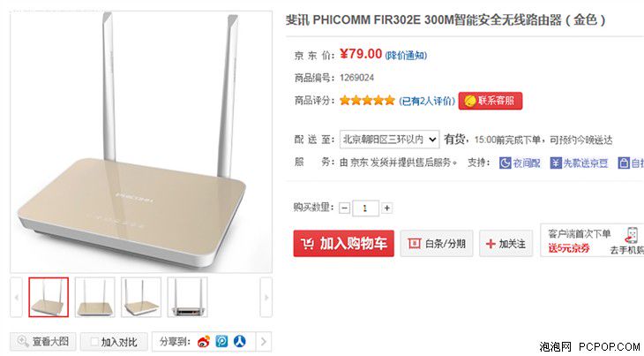This screenshot has height=356, width=644.
Task: Click the 白条/分期 installment button
Action: [437, 243]
